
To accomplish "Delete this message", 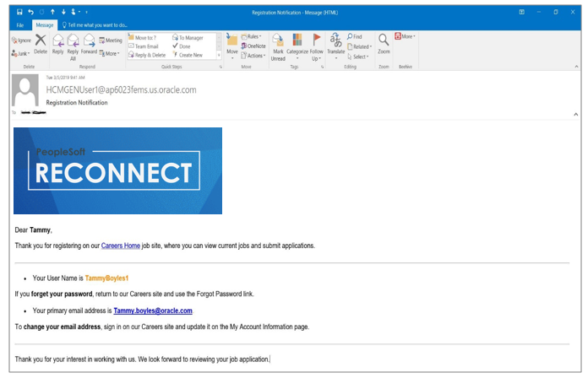I will point(41,44).
